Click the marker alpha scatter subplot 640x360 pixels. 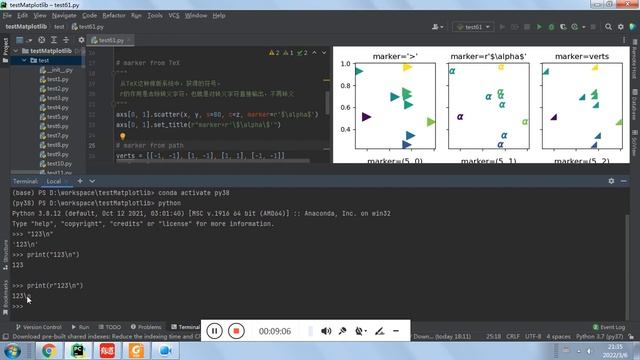[x=489, y=106]
